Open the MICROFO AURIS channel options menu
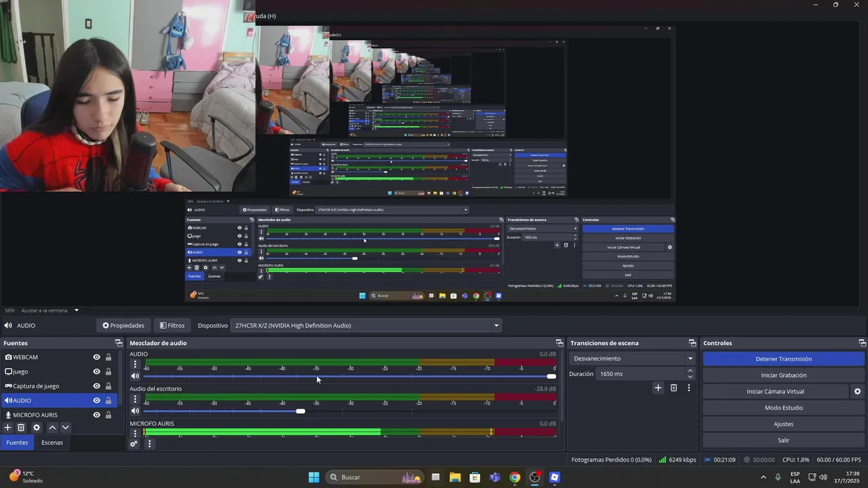This screenshot has width=868, height=488. [135, 433]
